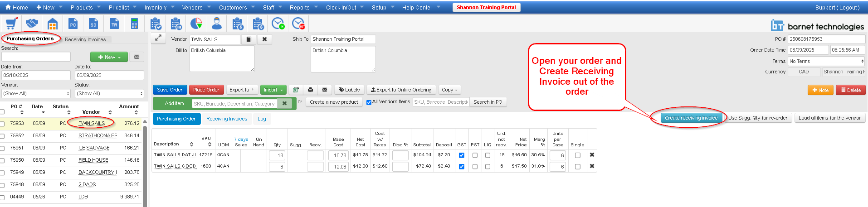
Task: Export order to Excel icon
Action: click(x=296, y=90)
